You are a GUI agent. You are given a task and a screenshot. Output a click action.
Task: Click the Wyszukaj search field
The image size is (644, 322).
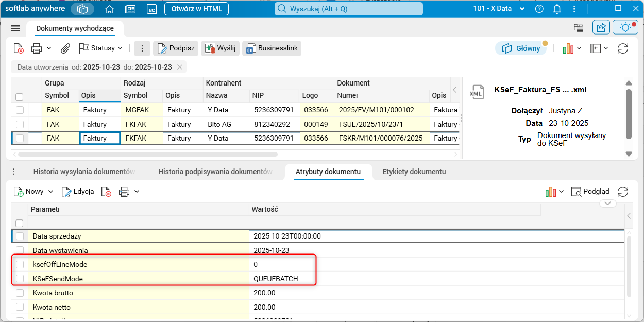349,9
